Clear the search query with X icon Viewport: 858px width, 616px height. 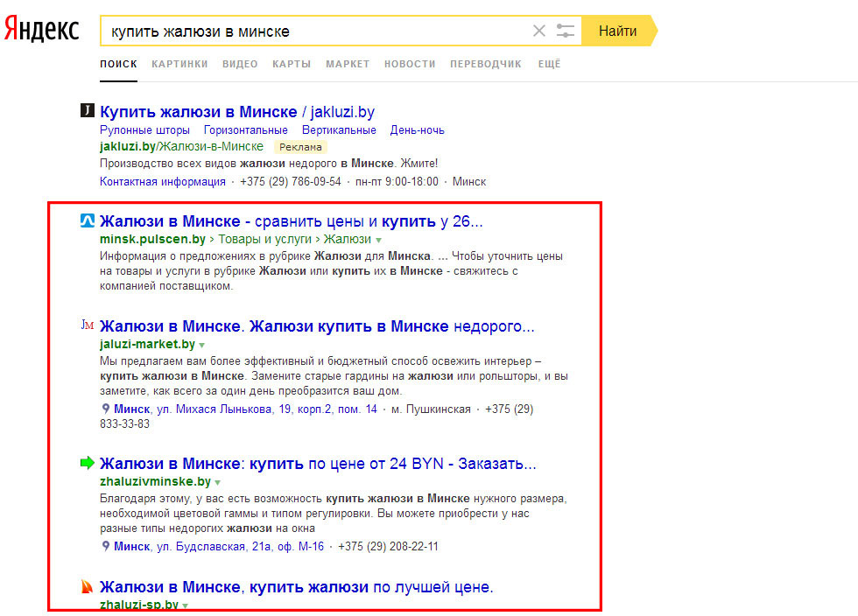(538, 31)
